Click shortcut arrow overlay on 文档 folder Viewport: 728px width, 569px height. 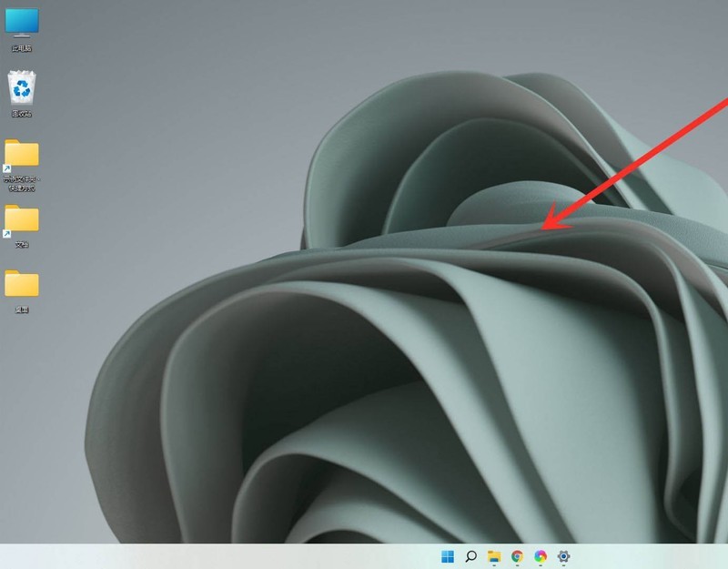coord(7,235)
